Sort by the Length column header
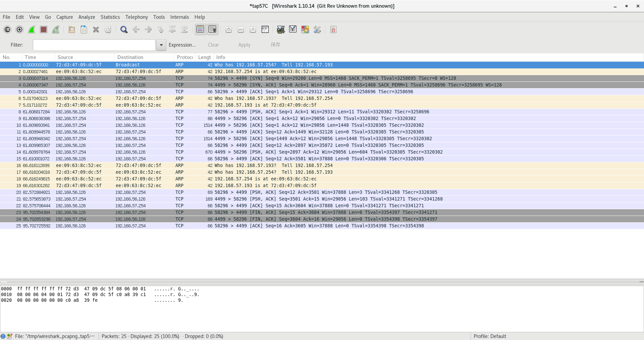Screen dimensions: 644x340 coord(205,57)
